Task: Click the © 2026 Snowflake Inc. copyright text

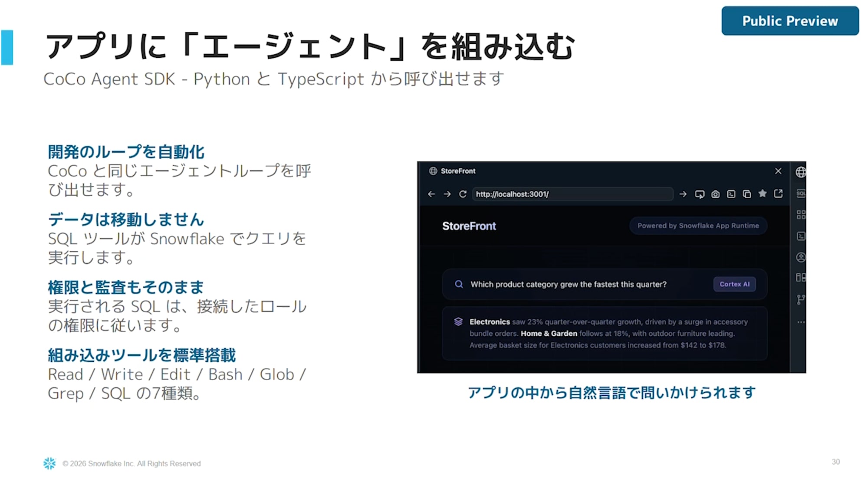Action: 132,464
